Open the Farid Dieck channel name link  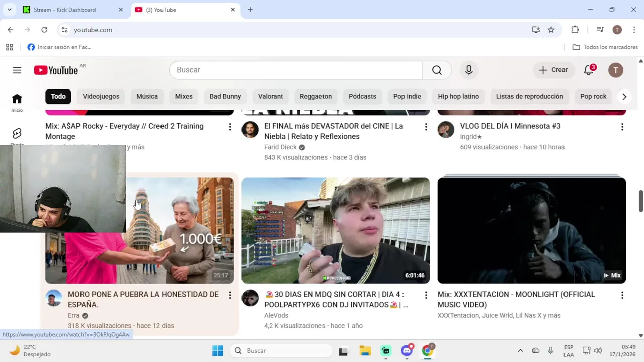click(280, 147)
